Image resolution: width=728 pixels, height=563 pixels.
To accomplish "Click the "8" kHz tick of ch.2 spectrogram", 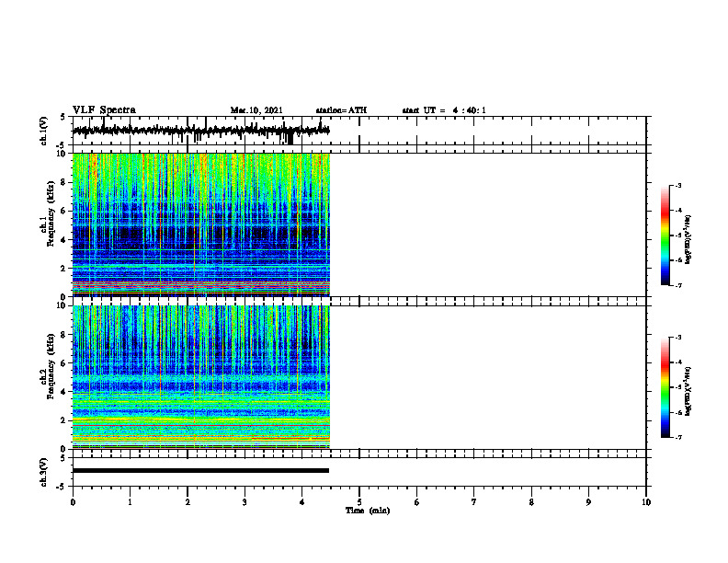I will pyautogui.click(x=64, y=335).
